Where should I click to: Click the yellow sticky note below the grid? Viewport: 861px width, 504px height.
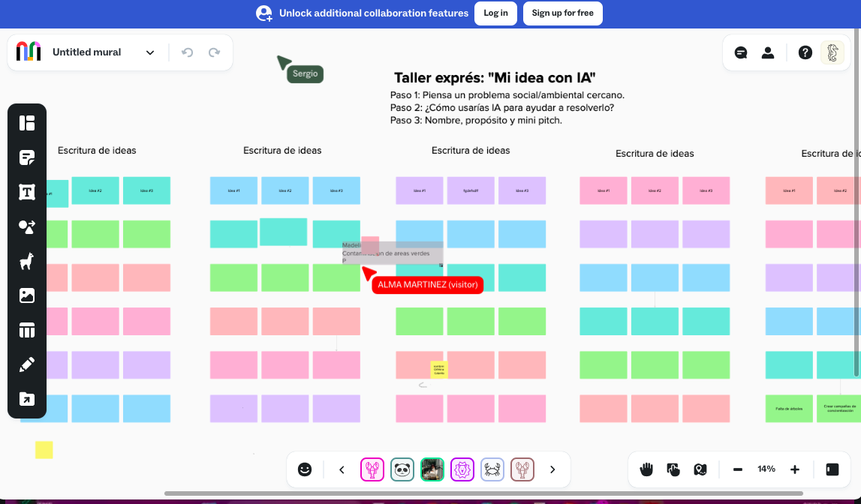pyautogui.click(x=44, y=450)
